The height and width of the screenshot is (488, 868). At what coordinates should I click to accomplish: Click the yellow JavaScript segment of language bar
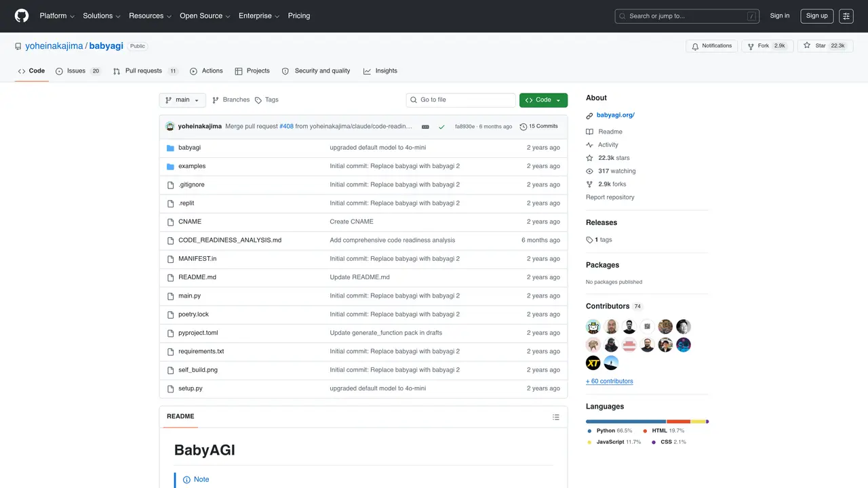click(x=698, y=422)
